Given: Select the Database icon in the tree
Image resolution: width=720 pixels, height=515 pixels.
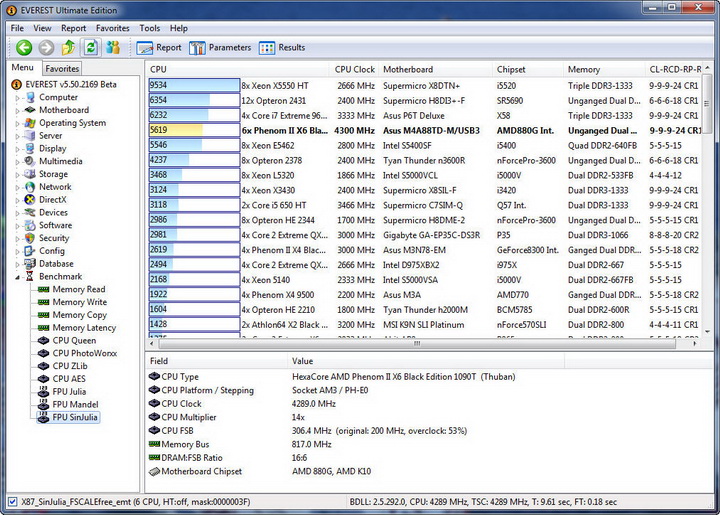Looking at the screenshot, I should pos(30,264).
